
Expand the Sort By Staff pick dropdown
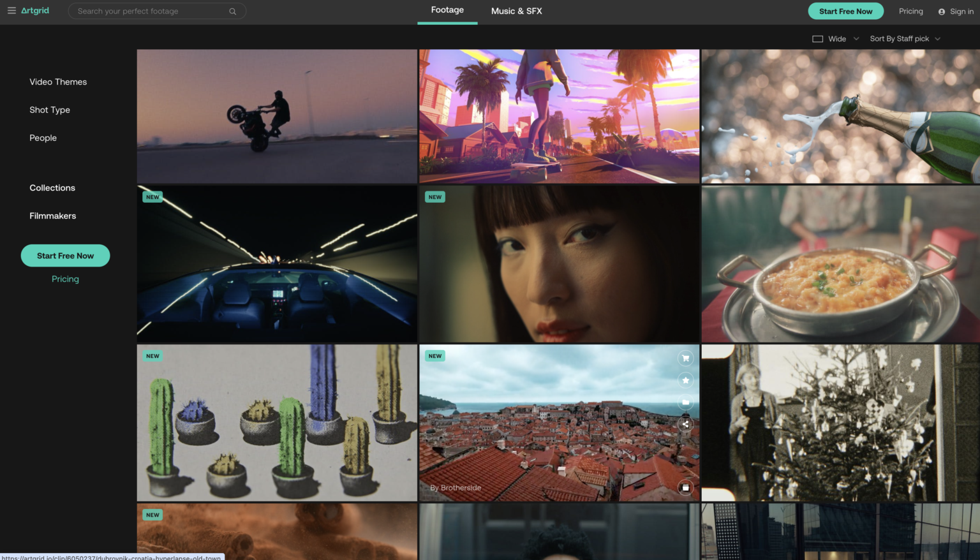[904, 38]
